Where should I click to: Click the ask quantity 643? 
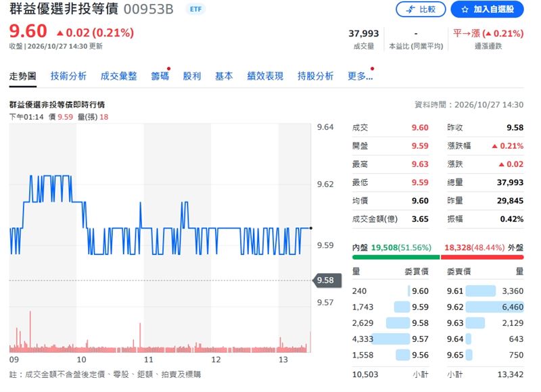tap(516, 339)
